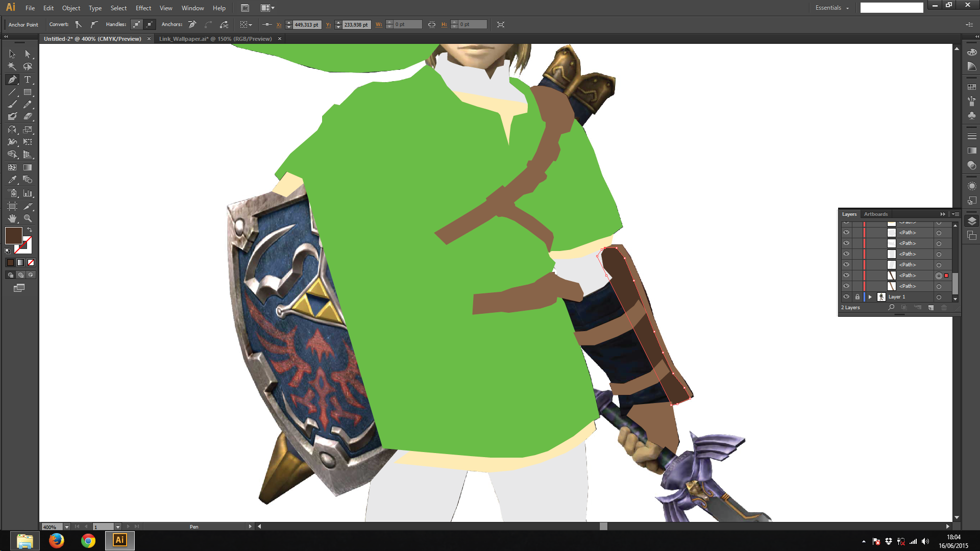Select the Blend tool

(x=28, y=180)
